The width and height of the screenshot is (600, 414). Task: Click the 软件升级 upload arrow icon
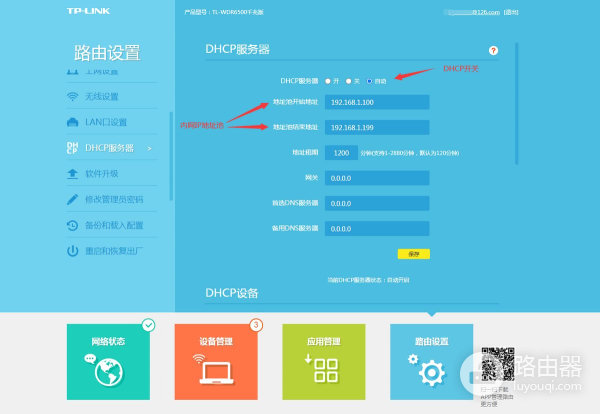pos(72,174)
